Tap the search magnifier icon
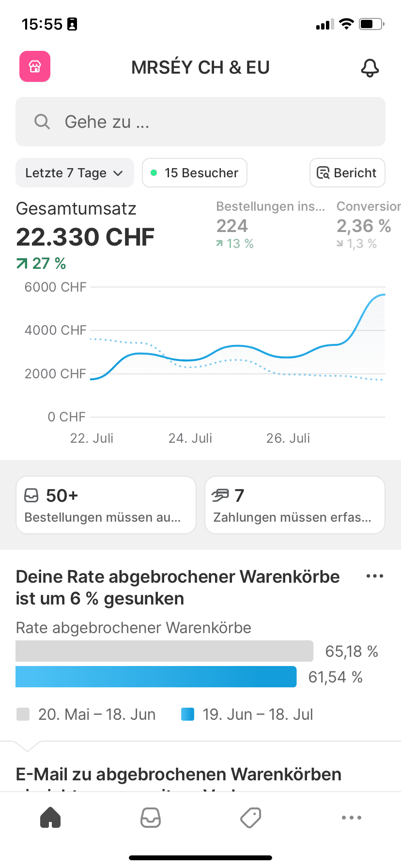The height and width of the screenshot is (868, 401). [x=42, y=122]
